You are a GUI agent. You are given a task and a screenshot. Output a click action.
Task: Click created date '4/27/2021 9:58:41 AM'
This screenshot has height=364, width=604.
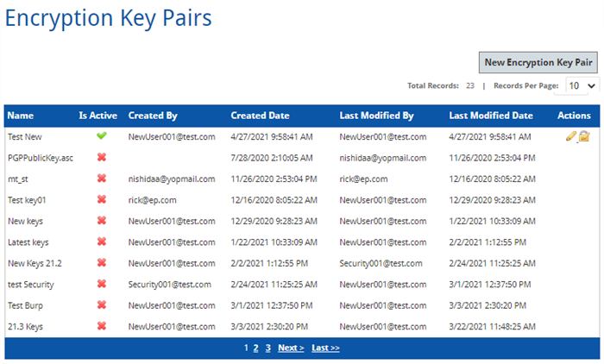(272, 137)
